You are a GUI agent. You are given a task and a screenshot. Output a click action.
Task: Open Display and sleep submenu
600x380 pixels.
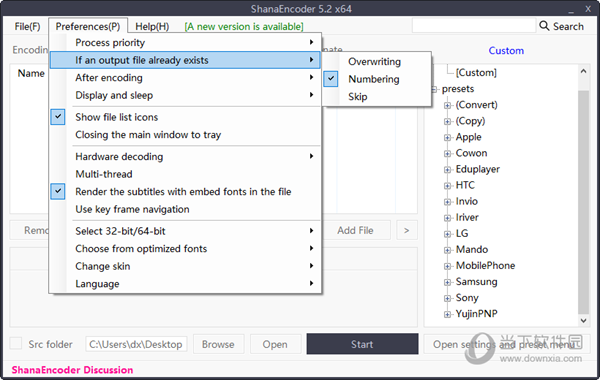(x=186, y=95)
